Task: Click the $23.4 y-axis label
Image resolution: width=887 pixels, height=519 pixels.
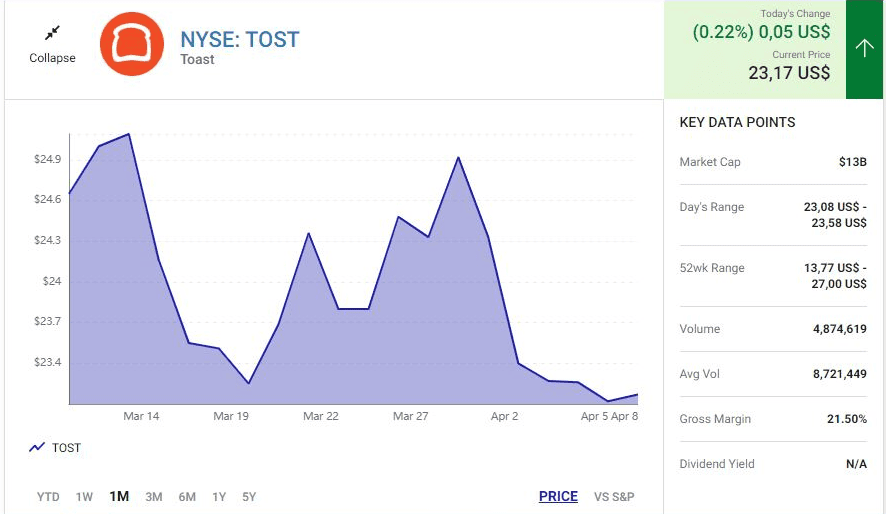Action: coord(48,362)
